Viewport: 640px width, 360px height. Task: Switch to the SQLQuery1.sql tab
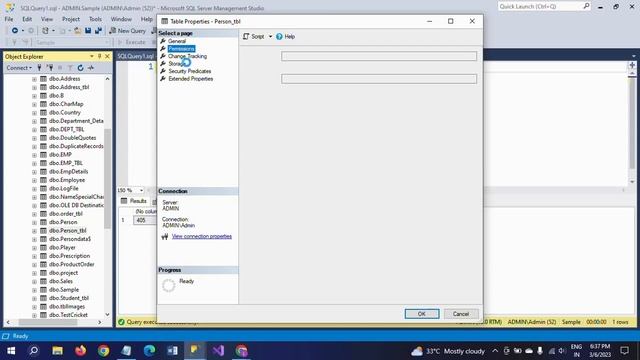tap(136, 56)
